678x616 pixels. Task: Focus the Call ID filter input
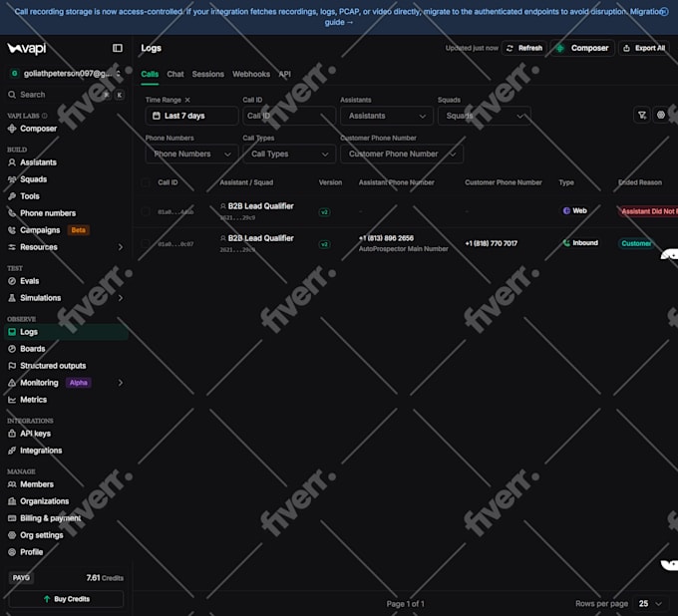click(x=289, y=116)
